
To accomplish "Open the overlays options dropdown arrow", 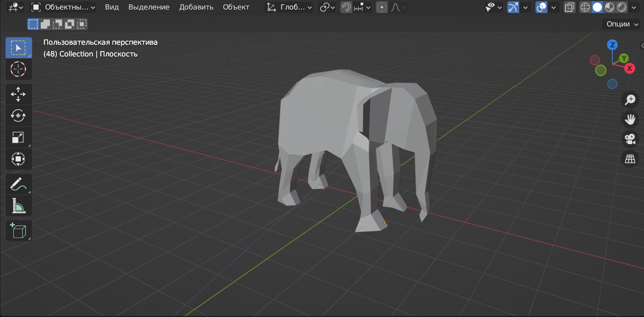I will (553, 7).
